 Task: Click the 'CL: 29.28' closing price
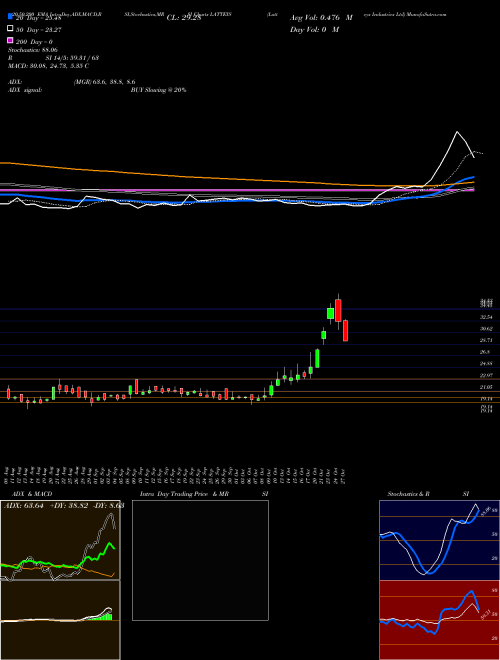click(x=184, y=18)
